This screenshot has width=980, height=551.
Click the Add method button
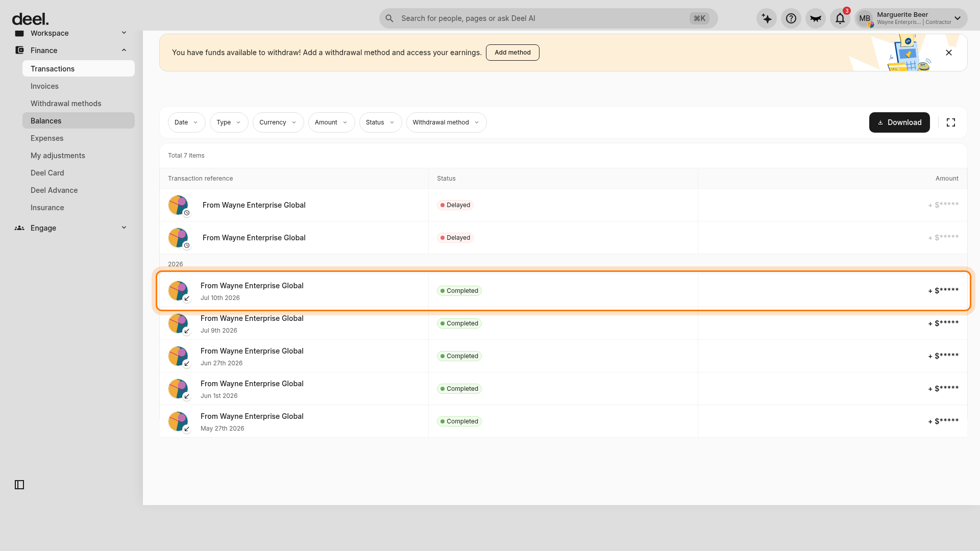click(x=512, y=53)
